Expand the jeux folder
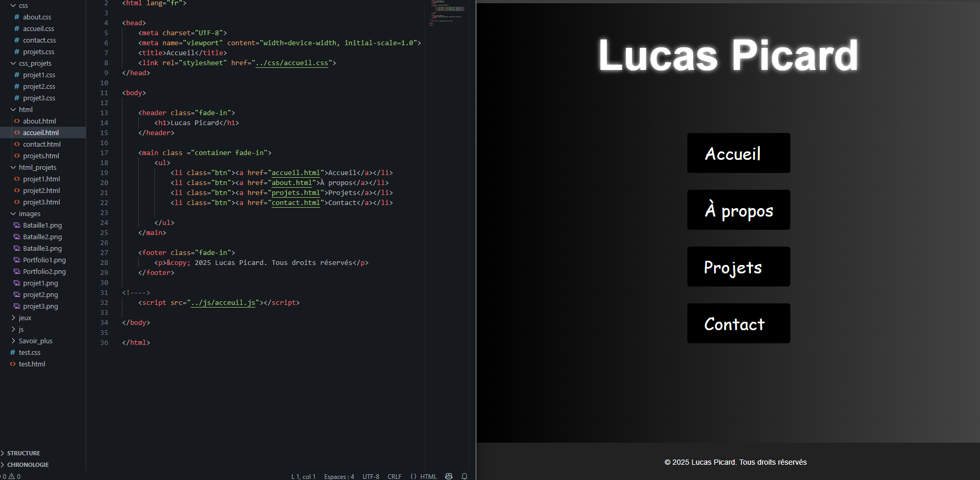The width and height of the screenshot is (980, 480). pyautogui.click(x=25, y=318)
